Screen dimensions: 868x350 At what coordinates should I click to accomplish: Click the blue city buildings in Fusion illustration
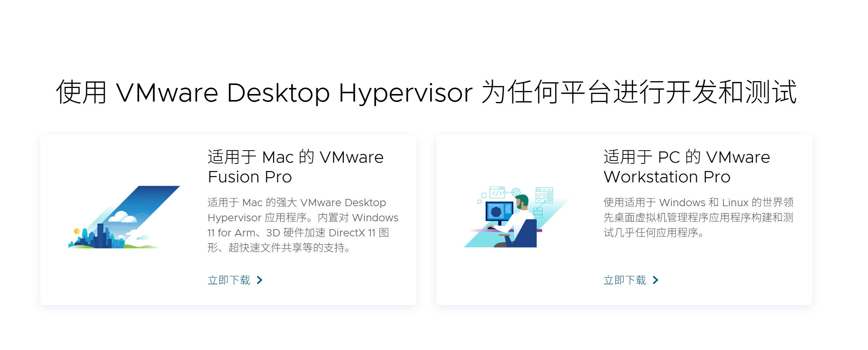click(97, 237)
